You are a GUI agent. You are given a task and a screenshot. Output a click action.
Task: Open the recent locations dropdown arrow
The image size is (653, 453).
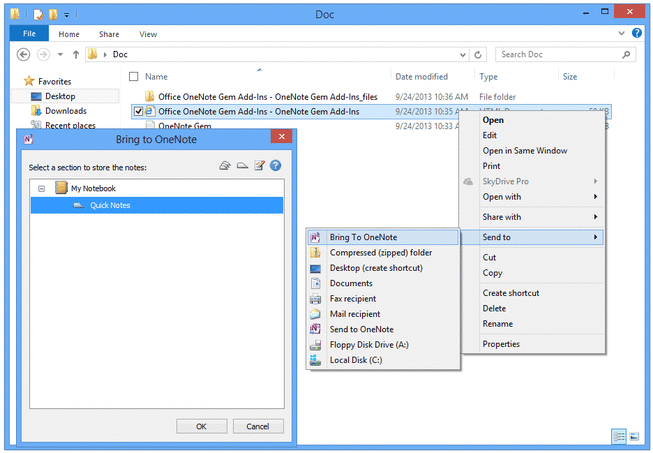click(x=60, y=55)
